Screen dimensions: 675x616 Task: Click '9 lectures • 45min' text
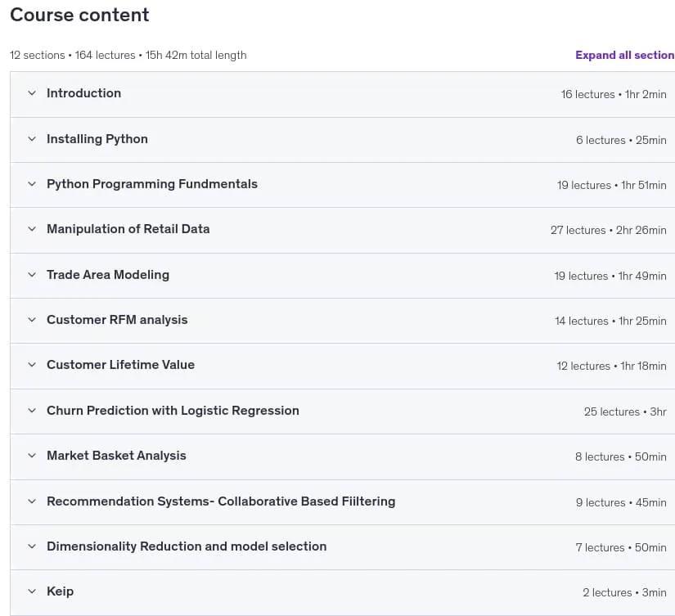[x=621, y=502]
